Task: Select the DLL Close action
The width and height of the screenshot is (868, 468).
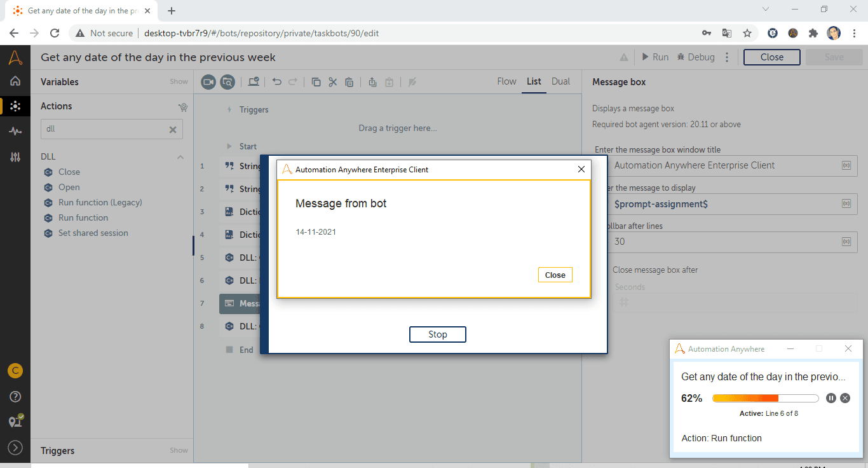Action: tap(69, 172)
